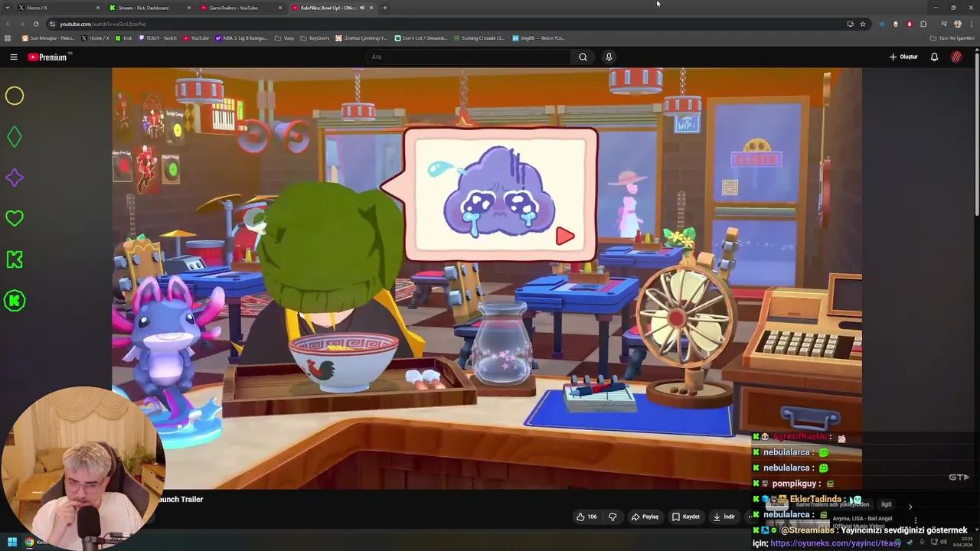Image resolution: width=980 pixels, height=551 pixels.
Task: Open the Burning Crusade bookmark
Action: (479, 37)
